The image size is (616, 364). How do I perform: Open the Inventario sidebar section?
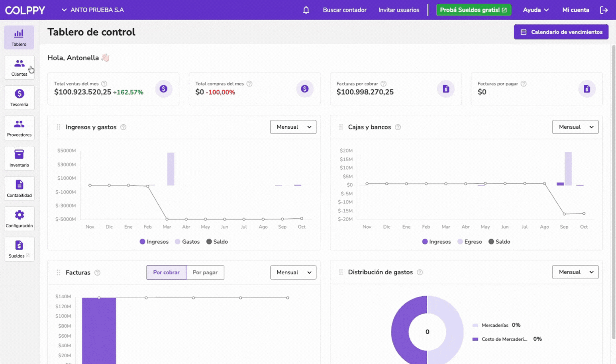(19, 159)
